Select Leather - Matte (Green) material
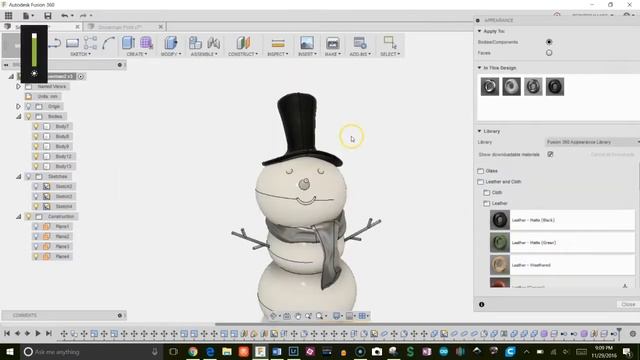This screenshot has width=640, height=360. (x=562, y=242)
